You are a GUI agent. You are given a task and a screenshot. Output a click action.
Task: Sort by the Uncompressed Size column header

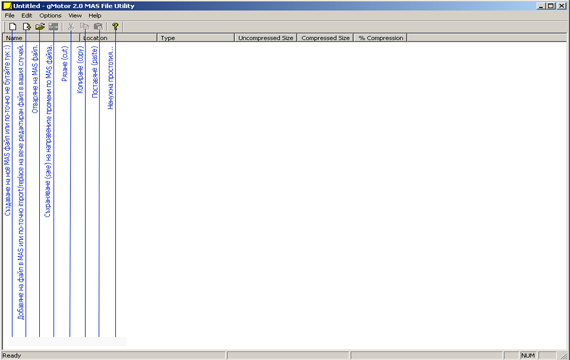[x=266, y=38]
